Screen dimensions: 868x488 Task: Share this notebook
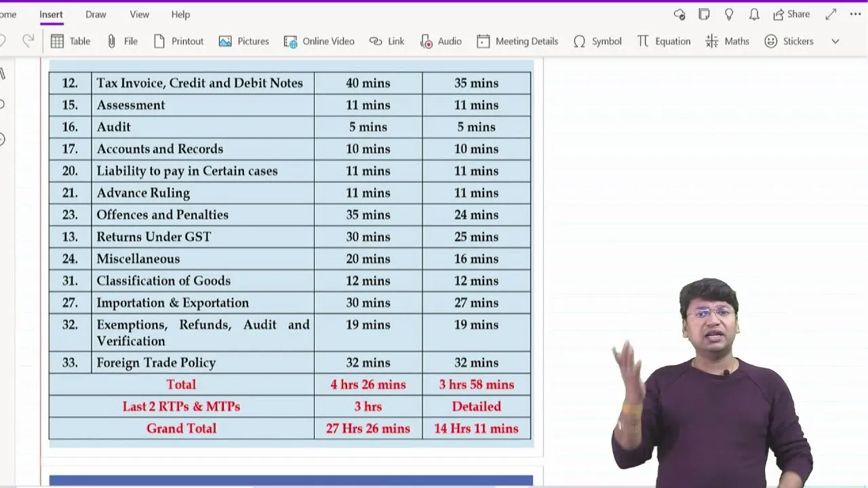coord(791,14)
